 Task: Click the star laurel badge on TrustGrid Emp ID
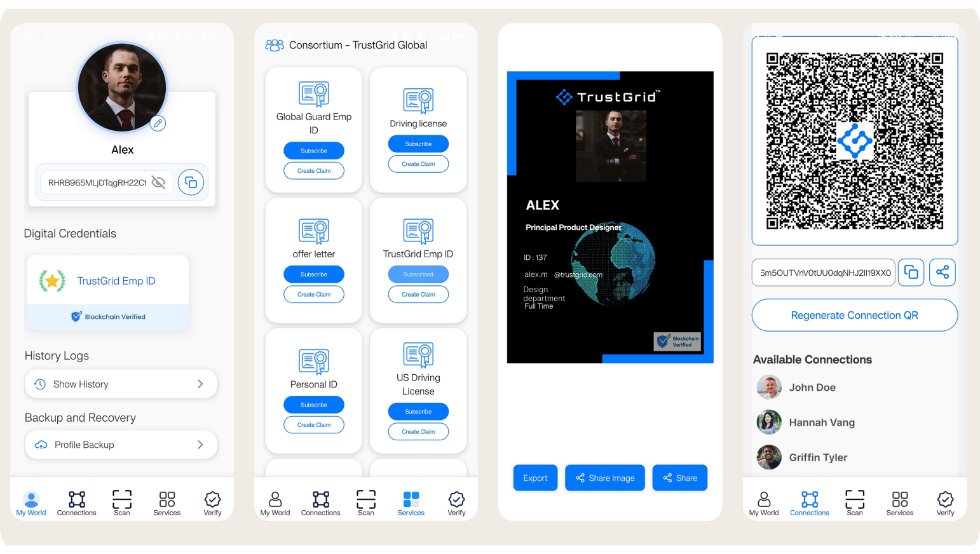[52, 280]
